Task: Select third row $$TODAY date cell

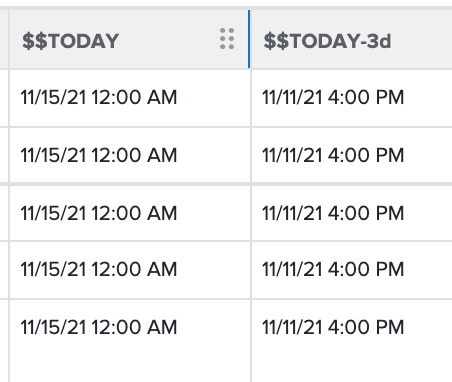Action: [x=130, y=213]
